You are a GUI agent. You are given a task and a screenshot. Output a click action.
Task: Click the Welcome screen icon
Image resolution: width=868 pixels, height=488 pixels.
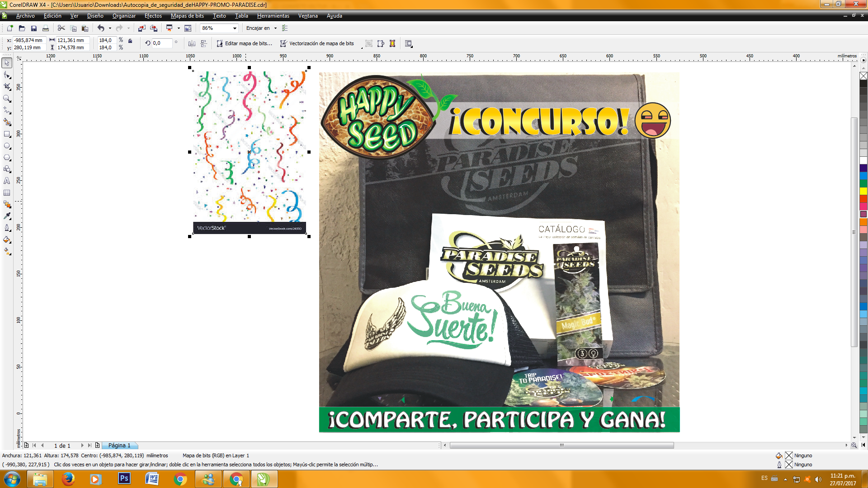click(x=188, y=28)
